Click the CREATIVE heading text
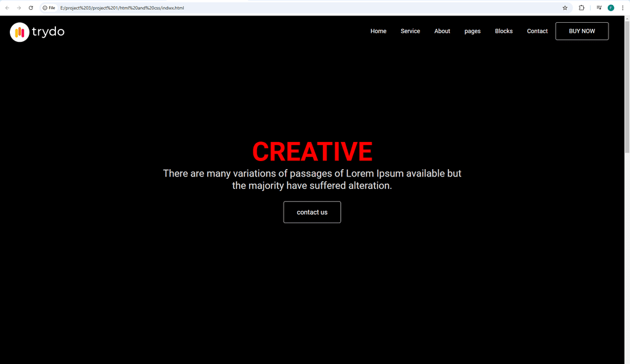Image resolution: width=630 pixels, height=364 pixels. [x=312, y=151]
